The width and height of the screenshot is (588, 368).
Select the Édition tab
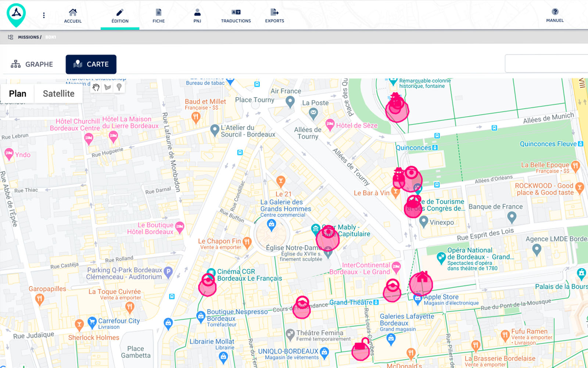(120, 16)
